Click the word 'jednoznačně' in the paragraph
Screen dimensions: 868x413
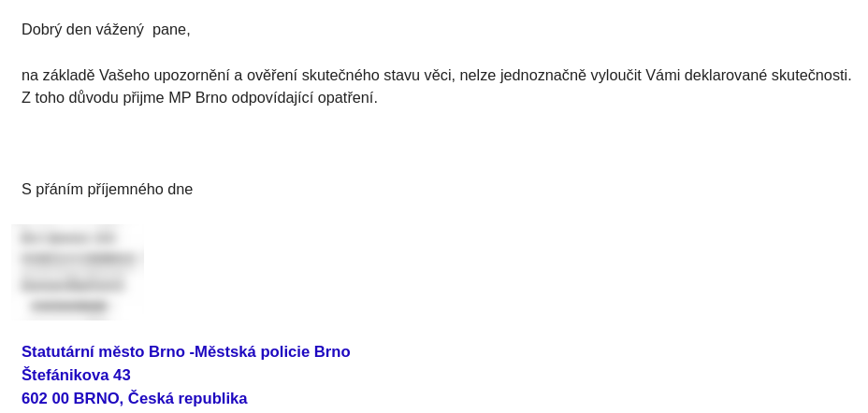[543, 75]
